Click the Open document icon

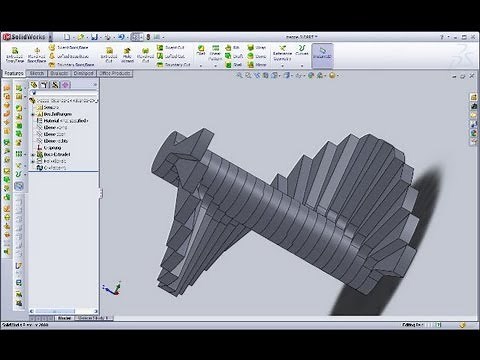pos(80,37)
